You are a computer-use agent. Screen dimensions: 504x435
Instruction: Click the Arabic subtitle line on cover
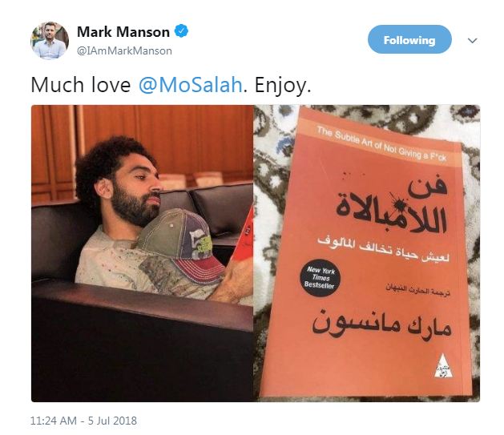point(383,249)
